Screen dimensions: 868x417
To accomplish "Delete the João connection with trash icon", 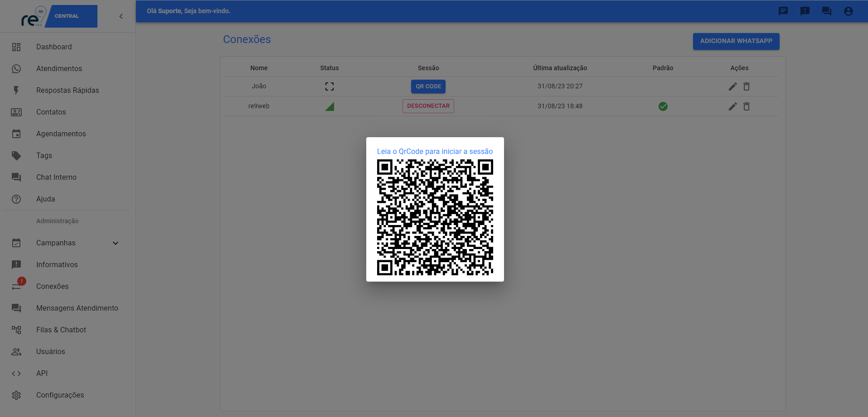I will point(747,86).
